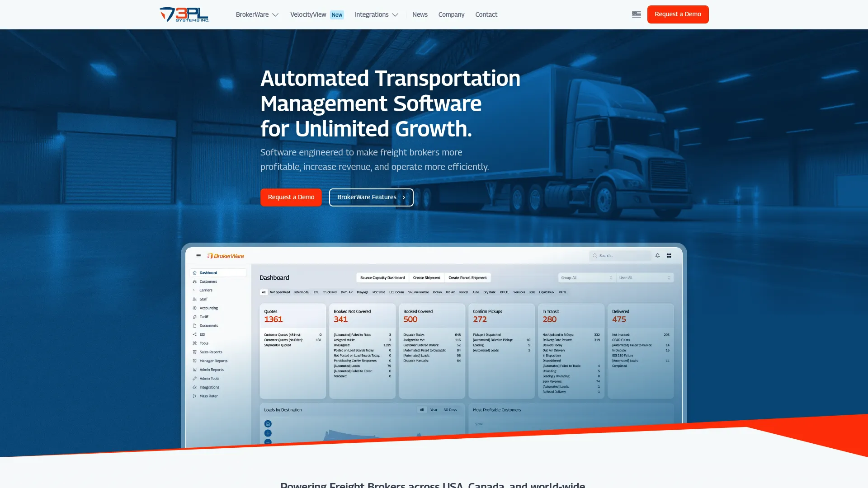Click the dashboard Search field
868x488 pixels.
coord(620,256)
